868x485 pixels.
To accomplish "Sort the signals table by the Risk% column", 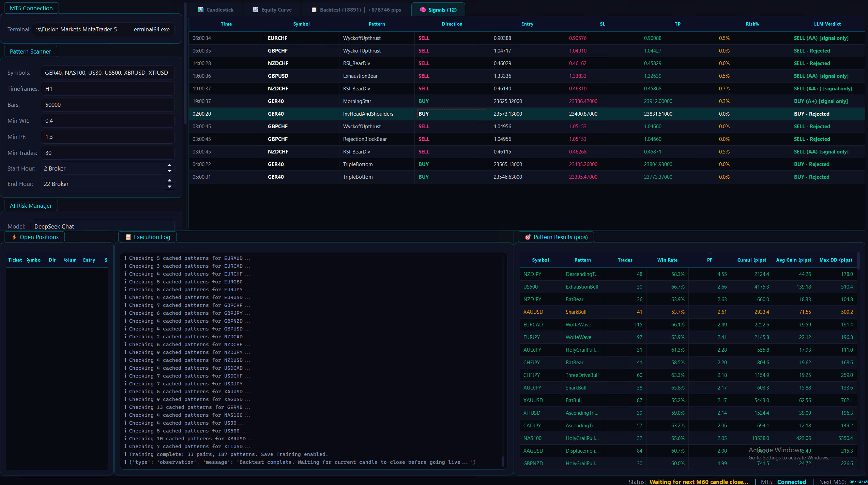I will click(x=752, y=24).
